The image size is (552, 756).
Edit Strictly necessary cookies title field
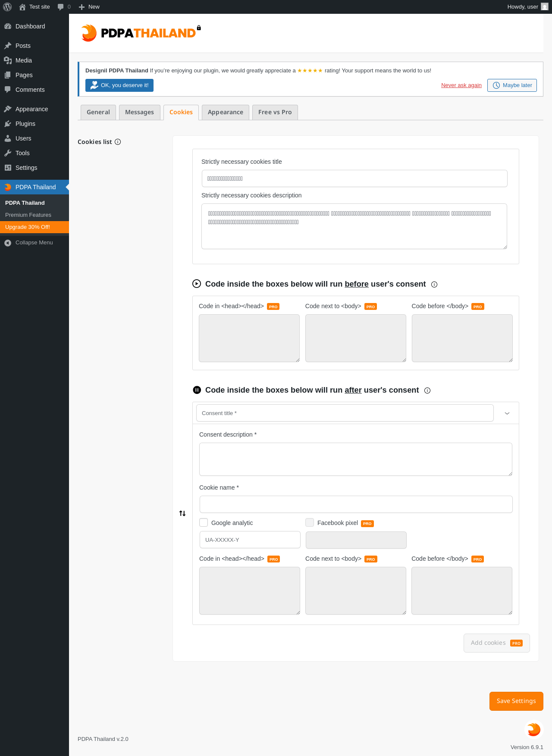354,178
